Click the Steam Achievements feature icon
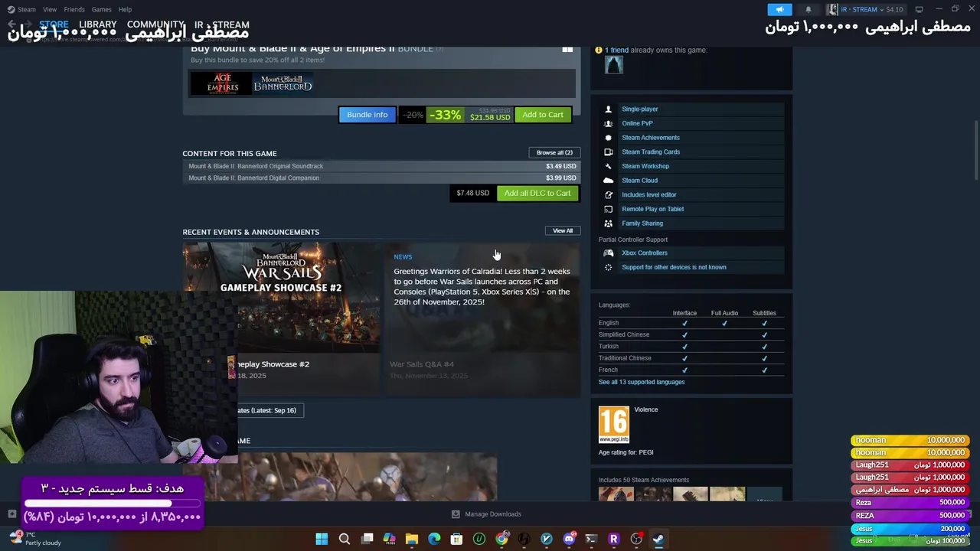Screen dimensions: 980x551 [x=608, y=138]
